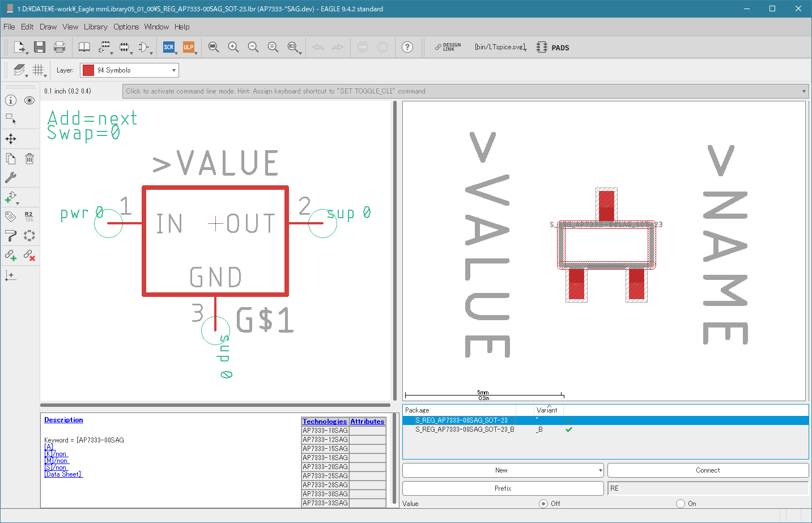
Task: Open the Help menu
Action: click(182, 27)
